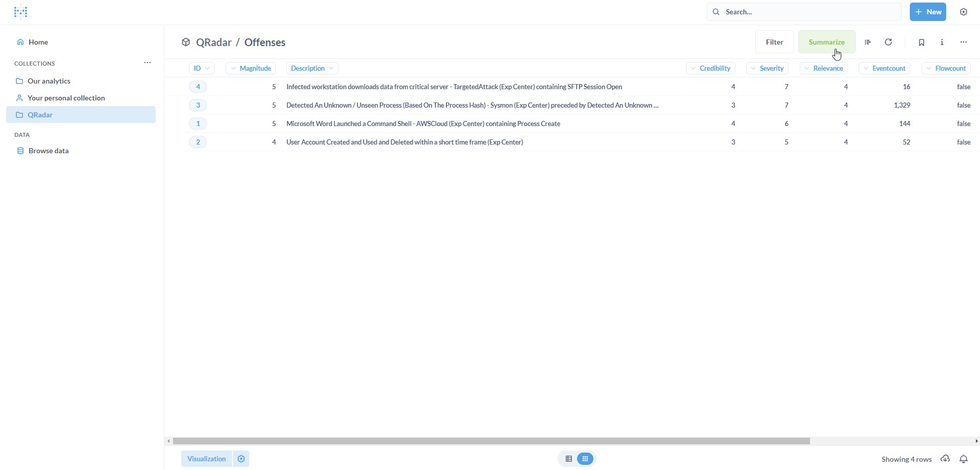The height and width of the screenshot is (470, 980).
Task: Click the Eventcount value 144
Action: tap(905, 124)
